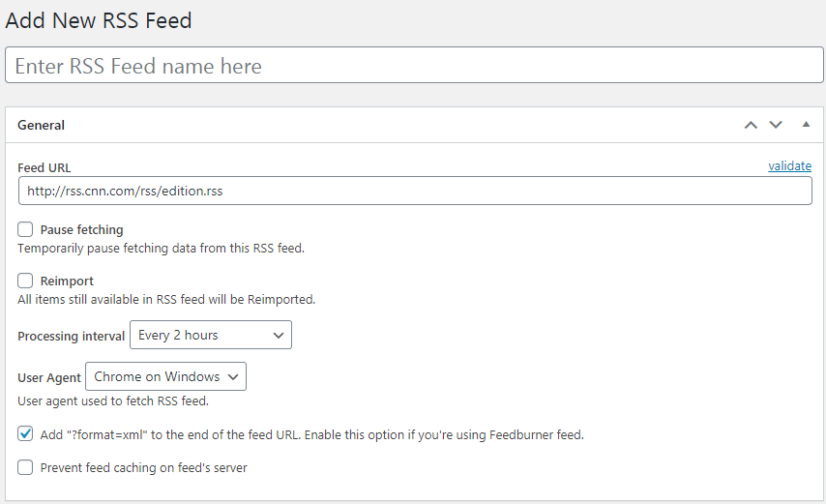Uncheck the ?format=xml Feedburner option

pyautogui.click(x=25, y=434)
